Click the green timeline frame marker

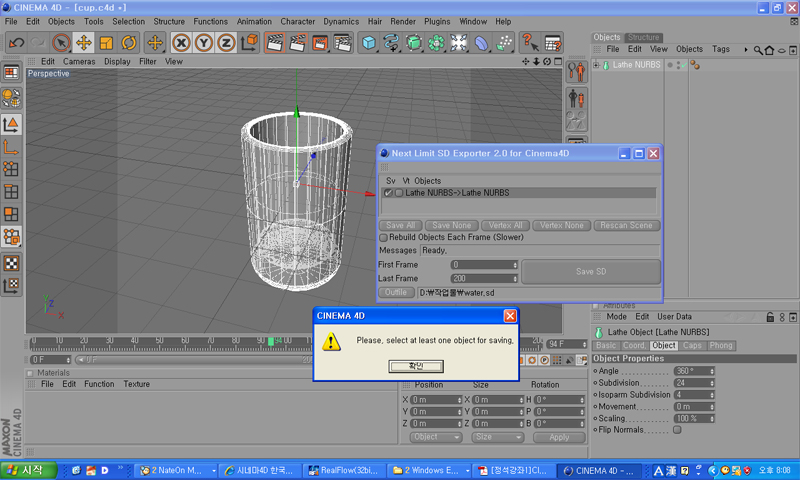tap(271, 341)
